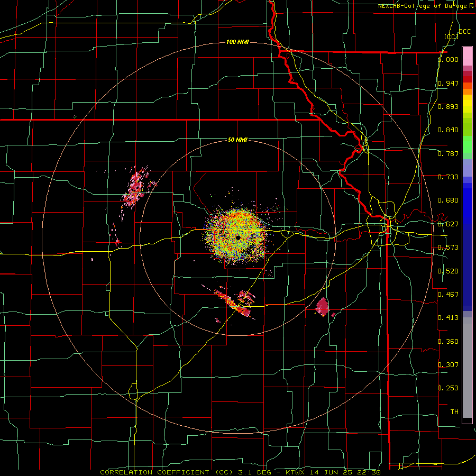Select the 0.253 color scale value

click(x=448, y=388)
